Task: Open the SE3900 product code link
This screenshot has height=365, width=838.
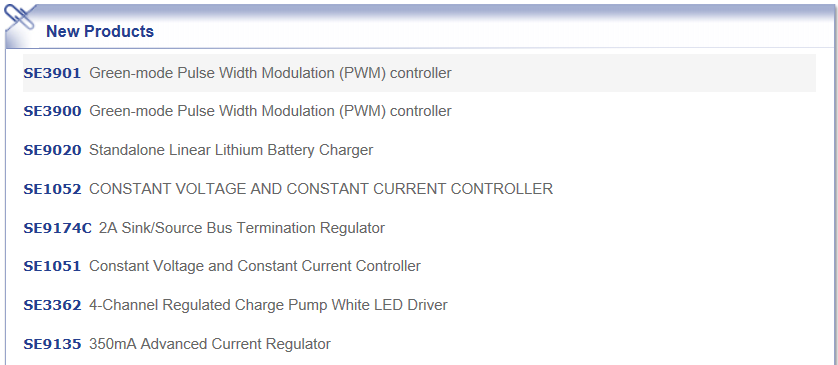Action: [x=52, y=111]
